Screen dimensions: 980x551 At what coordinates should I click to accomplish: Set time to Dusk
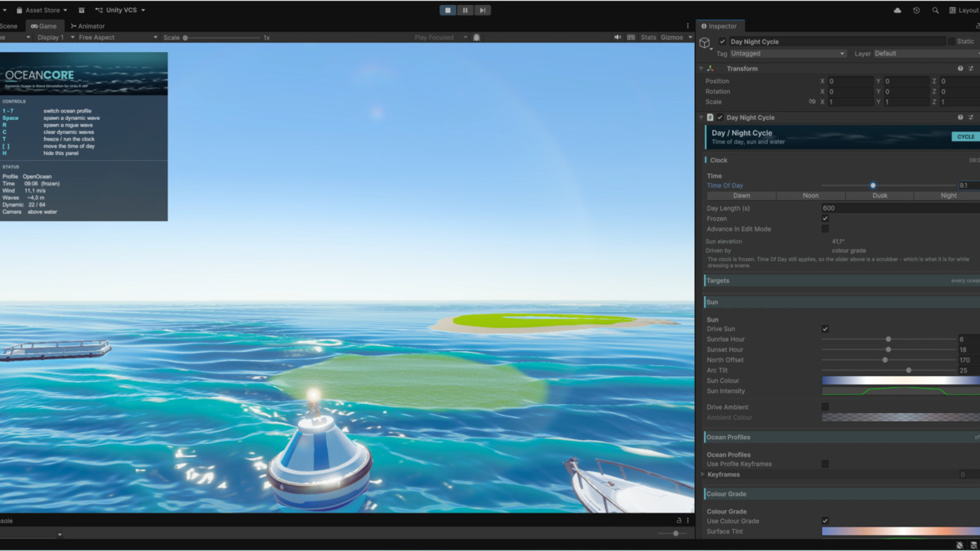880,196
